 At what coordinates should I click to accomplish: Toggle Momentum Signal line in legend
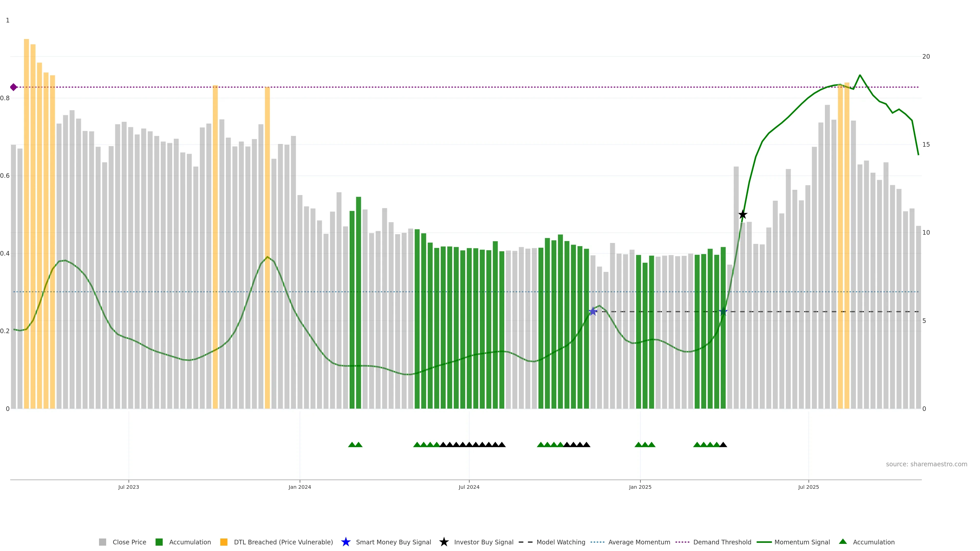point(802,542)
